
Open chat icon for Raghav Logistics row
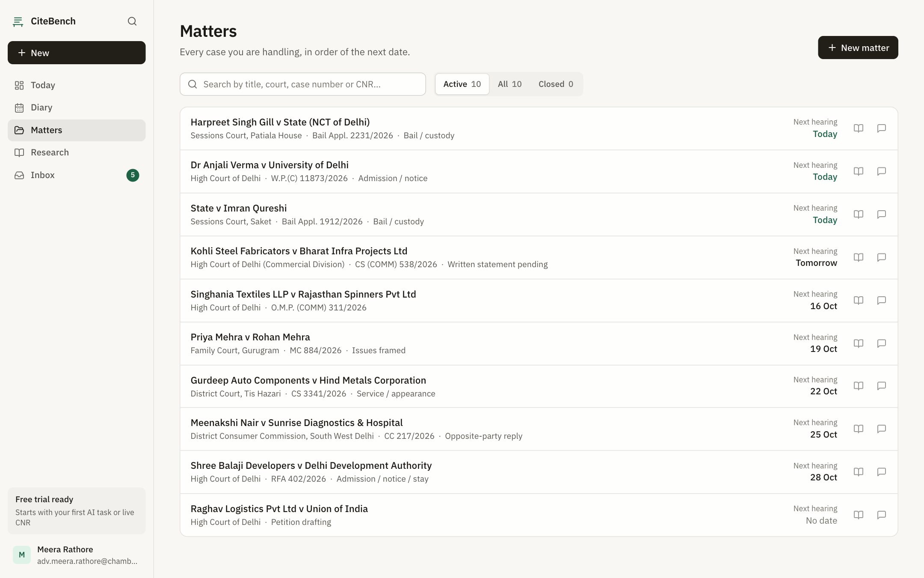tap(881, 515)
